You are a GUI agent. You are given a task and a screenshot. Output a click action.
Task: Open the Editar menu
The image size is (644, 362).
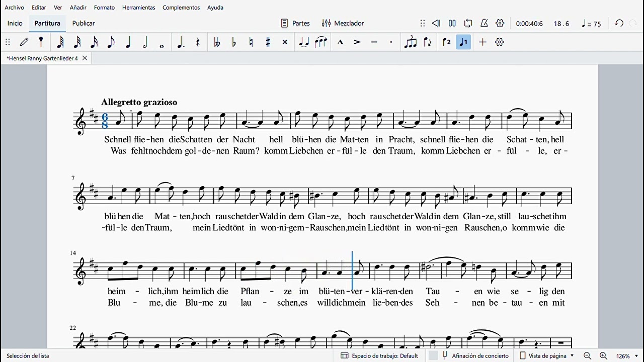39,8
